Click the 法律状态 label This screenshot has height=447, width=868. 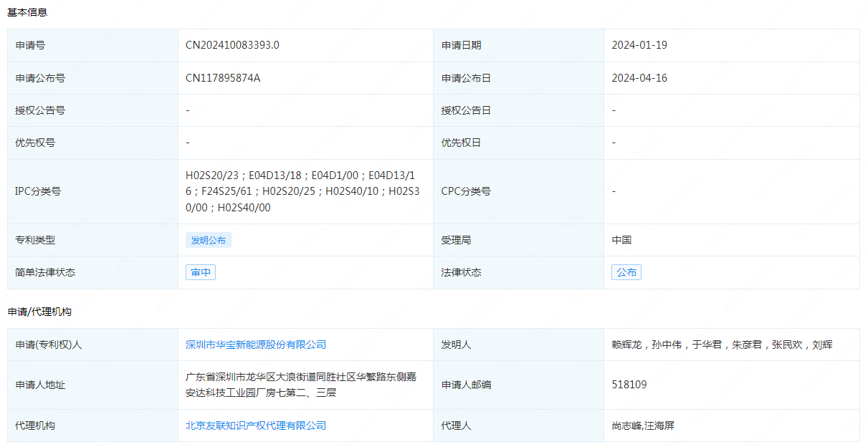pyautogui.click(x=461, y=272)
